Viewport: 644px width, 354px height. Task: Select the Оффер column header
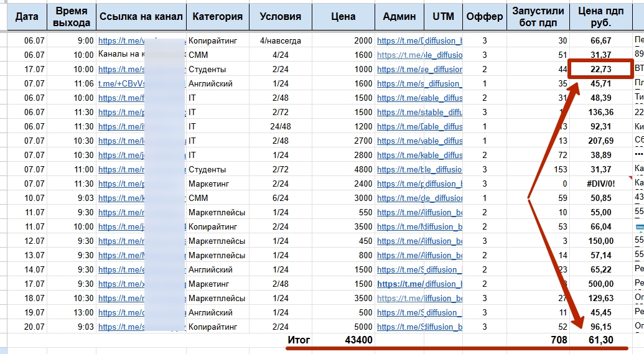pyautogui.click(x=485, y=16)
